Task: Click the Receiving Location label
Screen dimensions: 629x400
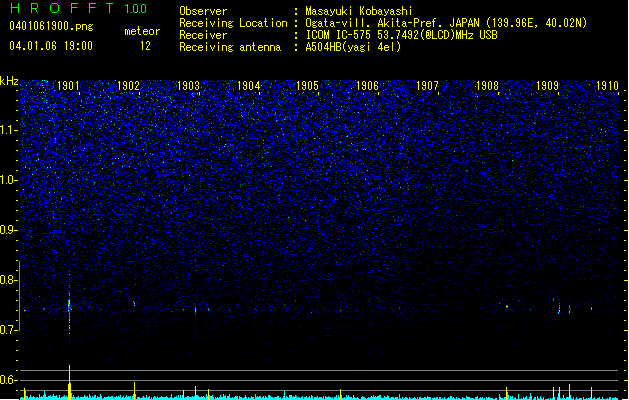Action: pyautogui.click(x=233, y=23)
